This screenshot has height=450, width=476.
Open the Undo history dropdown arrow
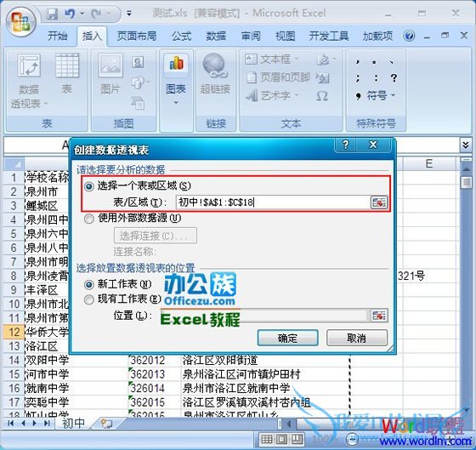coord(82,14)
